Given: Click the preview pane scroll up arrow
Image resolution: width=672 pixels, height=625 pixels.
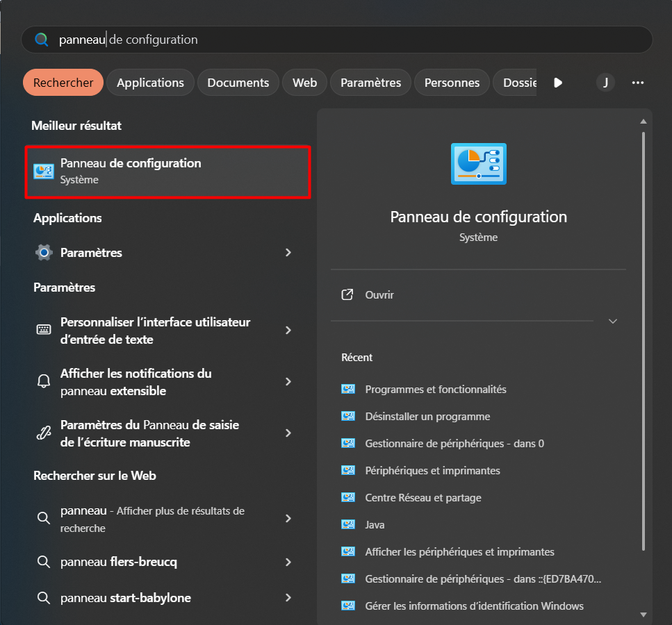Looking at the screenshot, I should pos(644,122).
